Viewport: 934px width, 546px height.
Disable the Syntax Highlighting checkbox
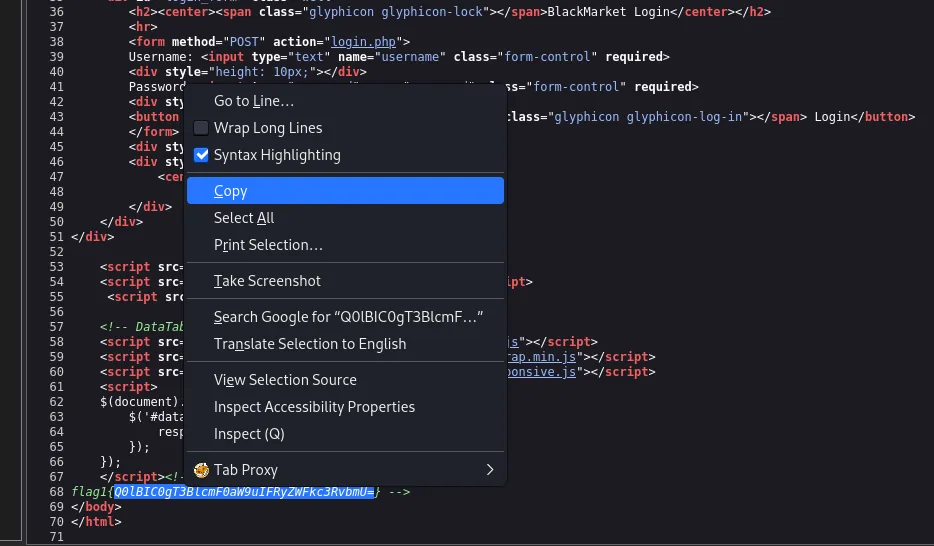(201, 155)
